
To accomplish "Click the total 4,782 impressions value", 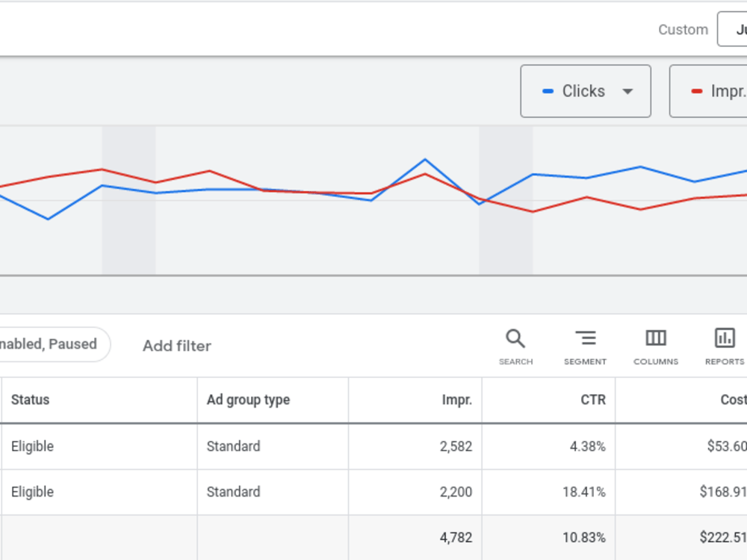I will (456, 537).
